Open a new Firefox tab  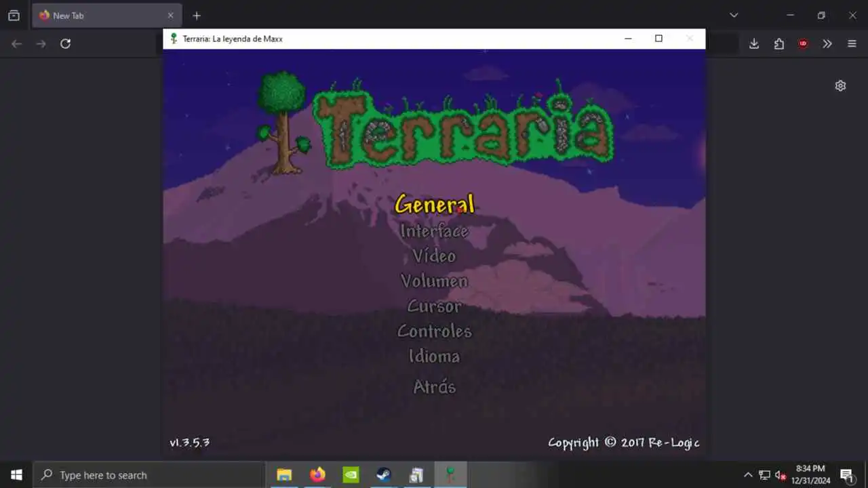pyautogui.click(x=197, y=16)
